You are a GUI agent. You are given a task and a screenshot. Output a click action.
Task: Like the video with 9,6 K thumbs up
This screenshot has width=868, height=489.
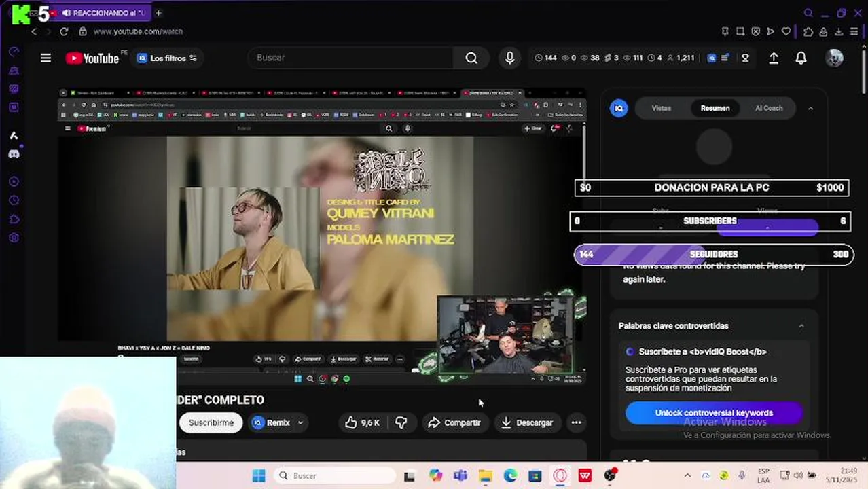pyautogui.click(x=362, y=422)
